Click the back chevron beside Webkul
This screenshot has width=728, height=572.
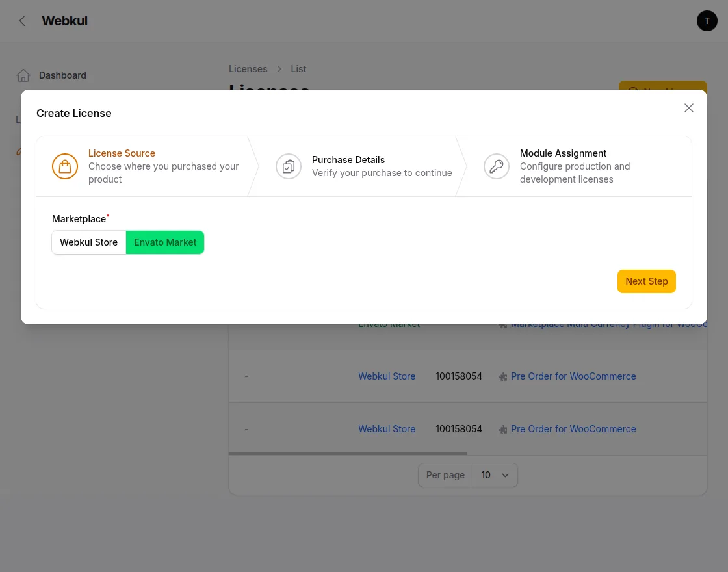[22, 21]
